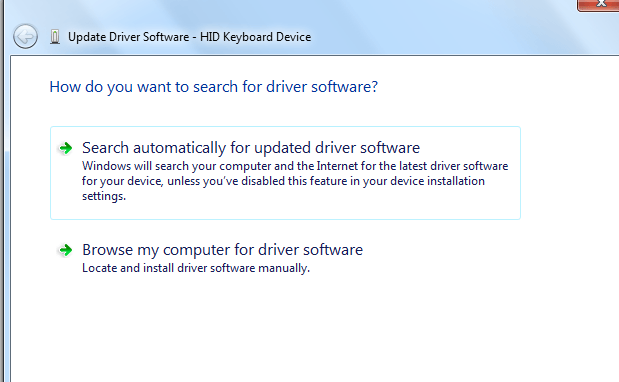
Task: Close the Update Driver Software window
Action: [x=599, y=5]
